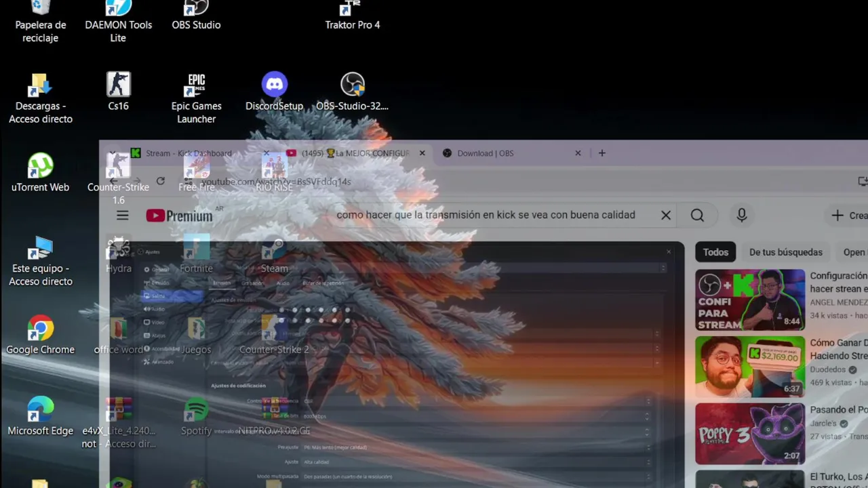868x488 pixels.
Task: Launch Google Chrome from desktop
Action: [x=40, y=335]
